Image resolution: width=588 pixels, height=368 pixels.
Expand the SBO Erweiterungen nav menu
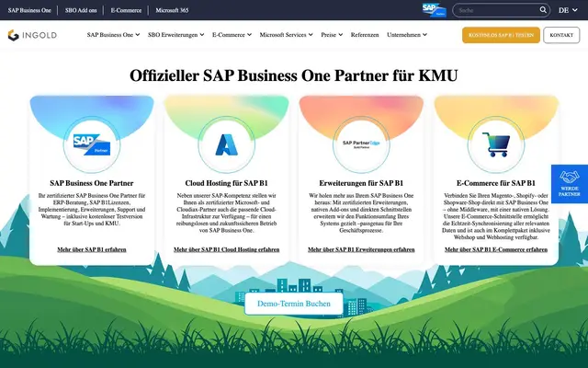[175, 35]
